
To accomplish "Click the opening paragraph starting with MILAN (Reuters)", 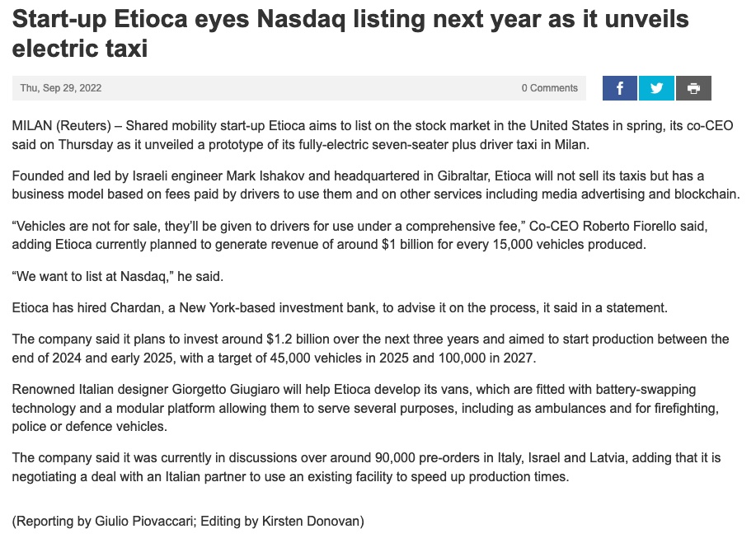I will tap(372, 135).
